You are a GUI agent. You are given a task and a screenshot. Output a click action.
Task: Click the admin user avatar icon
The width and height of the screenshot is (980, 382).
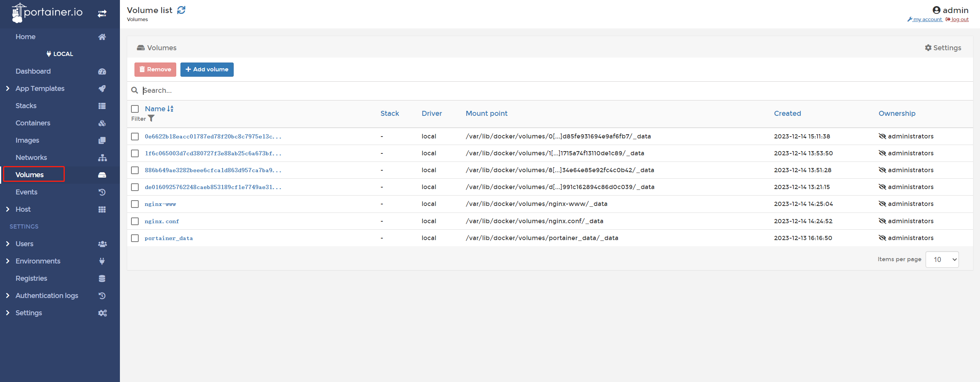click(x=936, y=10)
